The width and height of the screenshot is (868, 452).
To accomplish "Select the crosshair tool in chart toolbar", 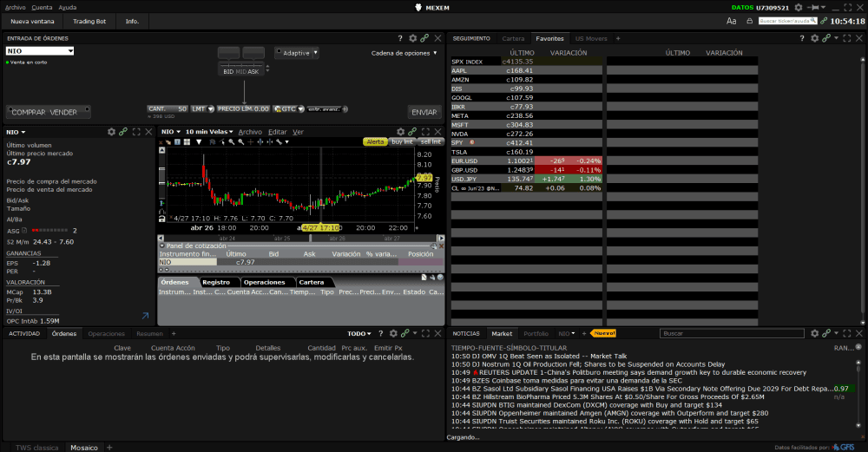I will (x=250, y=142).
